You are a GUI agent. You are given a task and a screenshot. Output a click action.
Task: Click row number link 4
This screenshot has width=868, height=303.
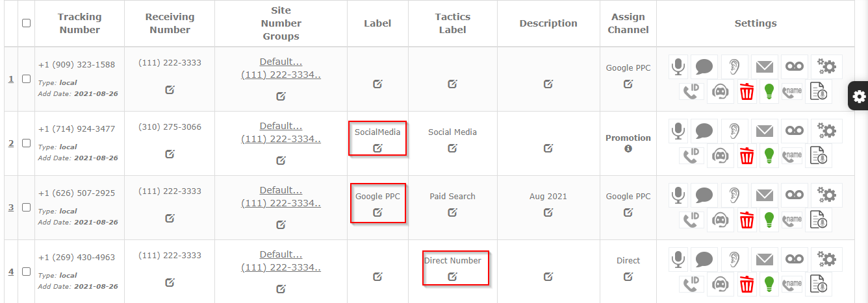(x=10, y=272)
